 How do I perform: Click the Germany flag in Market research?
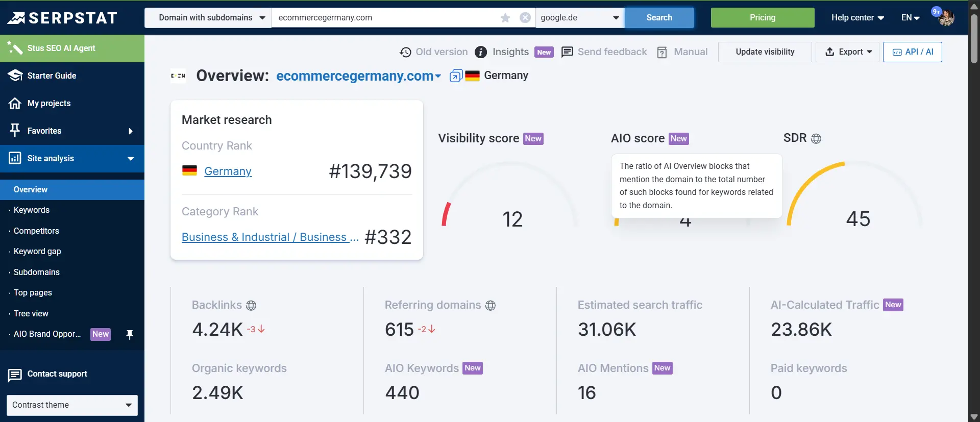[x=189, y=170]
